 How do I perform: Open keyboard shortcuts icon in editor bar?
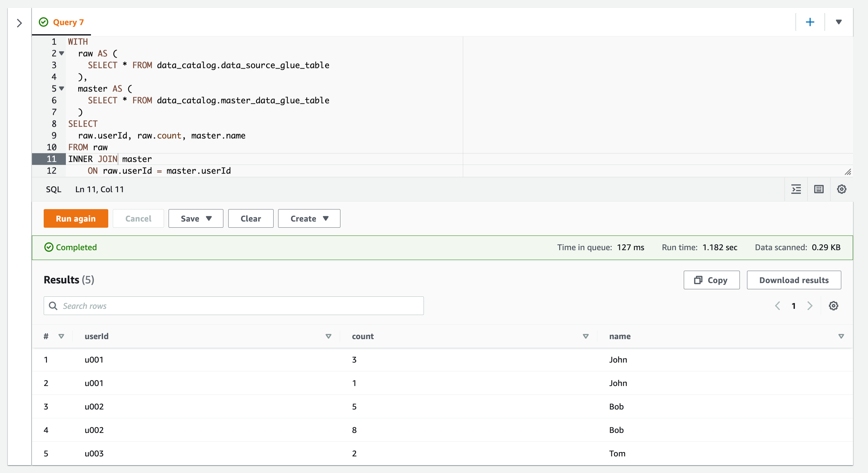coord(819,189)
